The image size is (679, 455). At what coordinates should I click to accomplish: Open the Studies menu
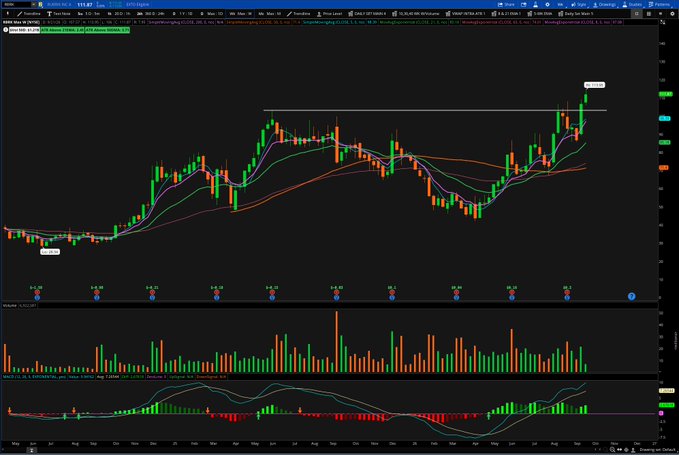633,4
